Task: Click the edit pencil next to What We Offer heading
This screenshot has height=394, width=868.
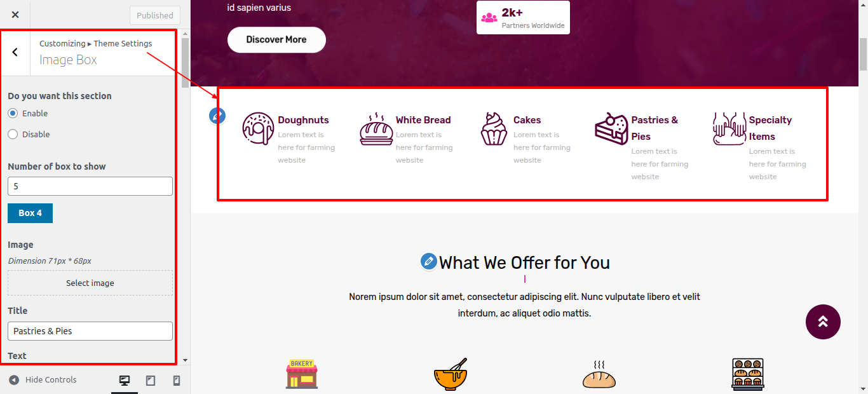Action: [x=429, y=261]
